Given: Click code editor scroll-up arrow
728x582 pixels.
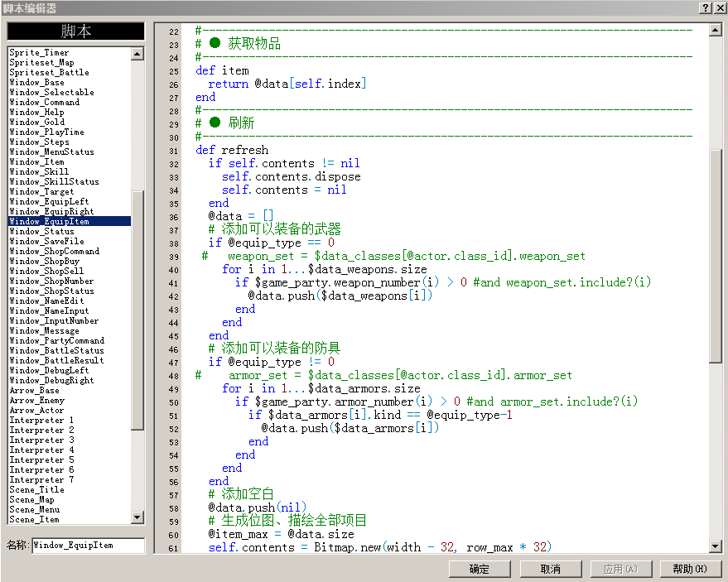Looking at the screenshot, I should tap(715, 31).
